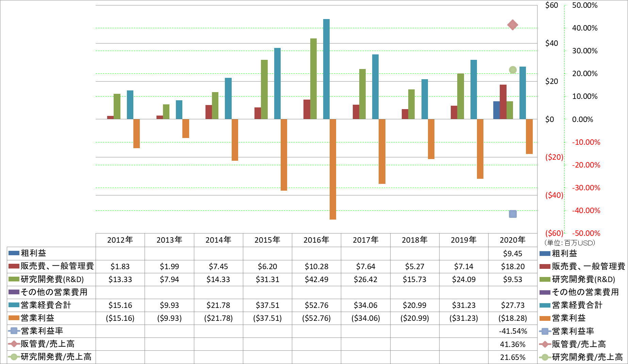The image size is (628, 364).
Task: Select the 2016年 column header
Action: [316, 240]
